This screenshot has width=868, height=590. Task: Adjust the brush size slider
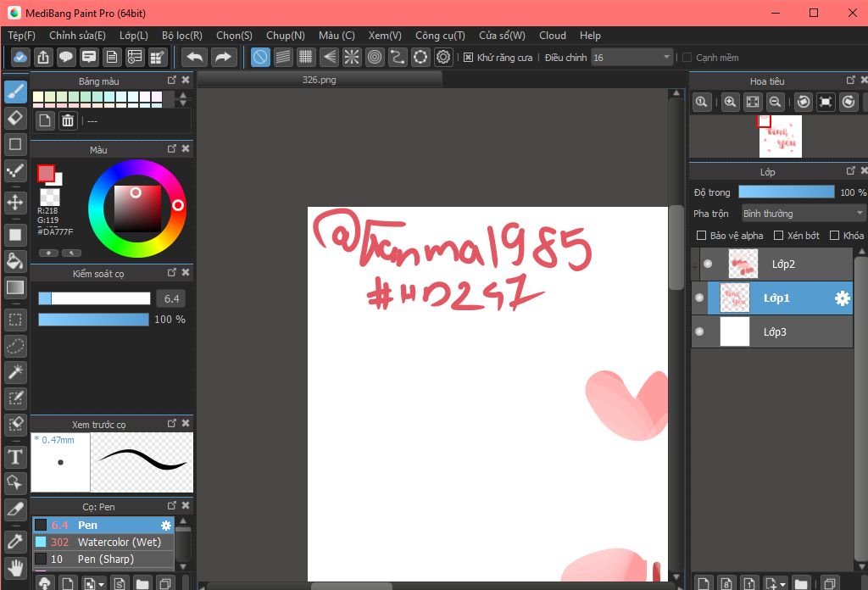pos(94,299)
